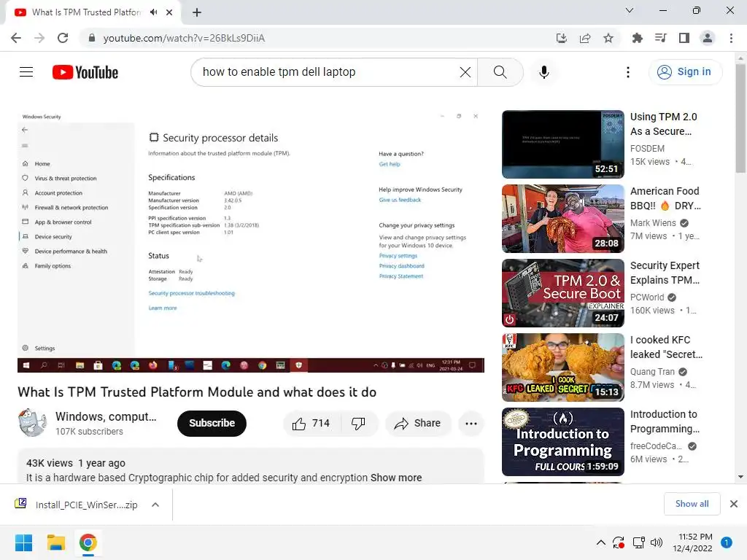Open Windows Start menu

(x=24, y=542)
